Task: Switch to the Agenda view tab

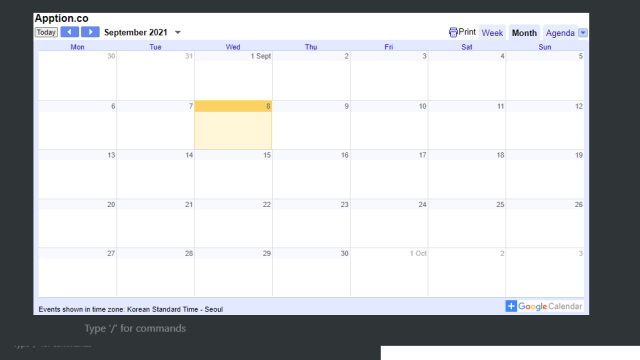Action: 560,33
